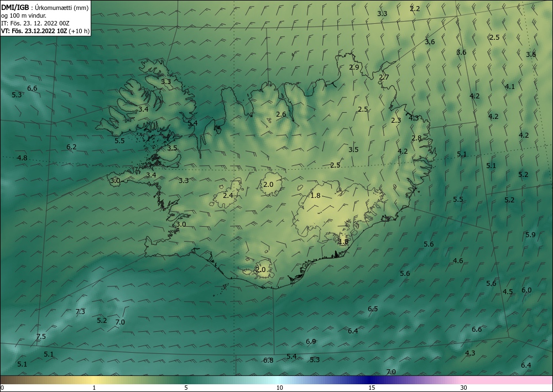Click the 30 label on the color scale

coord(464,388)
